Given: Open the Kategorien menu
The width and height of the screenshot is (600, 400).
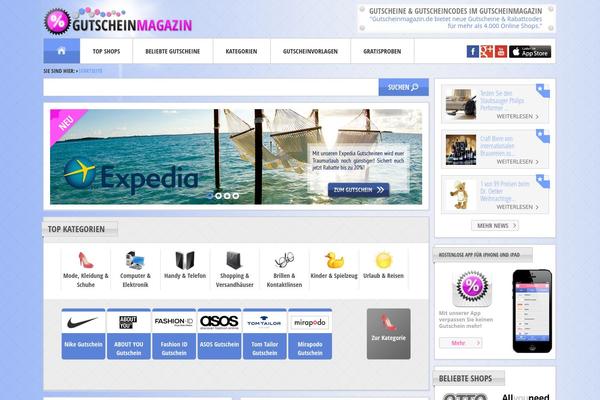Looking at the screenshot, I should (x=241, y=51).
